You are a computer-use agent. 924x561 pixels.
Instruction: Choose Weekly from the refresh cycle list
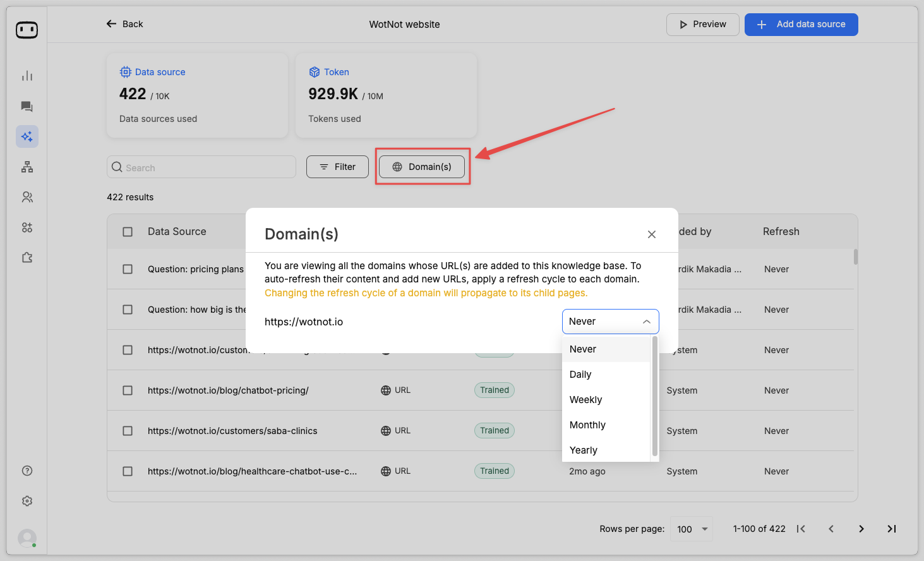[x=586, y=400]
